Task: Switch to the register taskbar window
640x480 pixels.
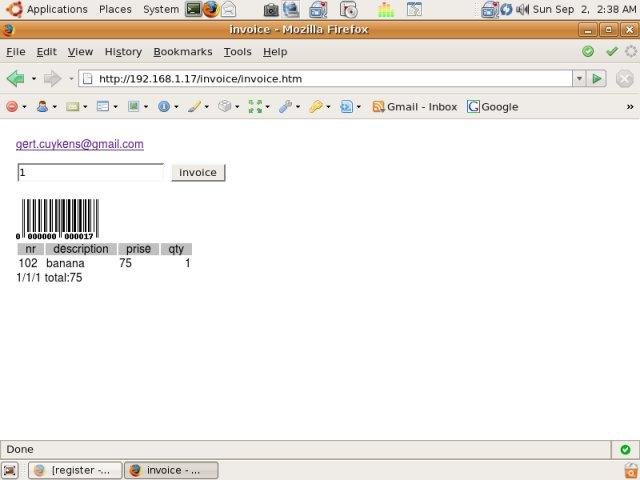Action: click(x=75, y=470)
